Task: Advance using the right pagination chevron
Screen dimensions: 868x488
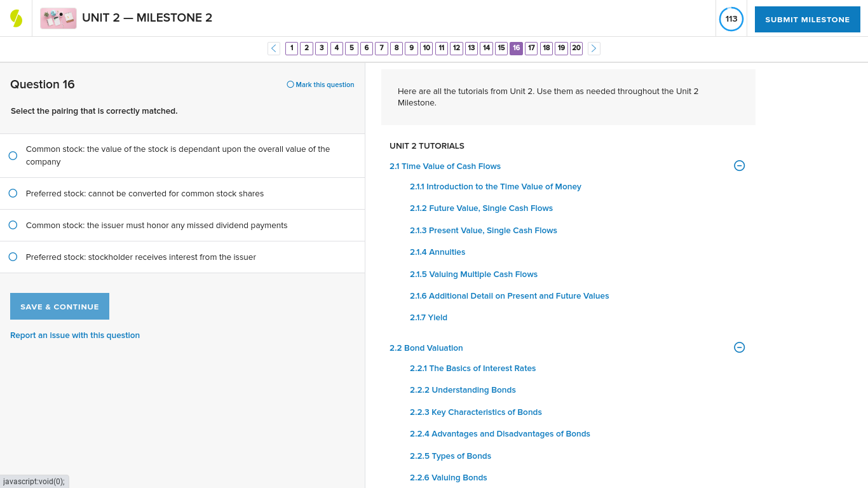Action: click(593, 48)
